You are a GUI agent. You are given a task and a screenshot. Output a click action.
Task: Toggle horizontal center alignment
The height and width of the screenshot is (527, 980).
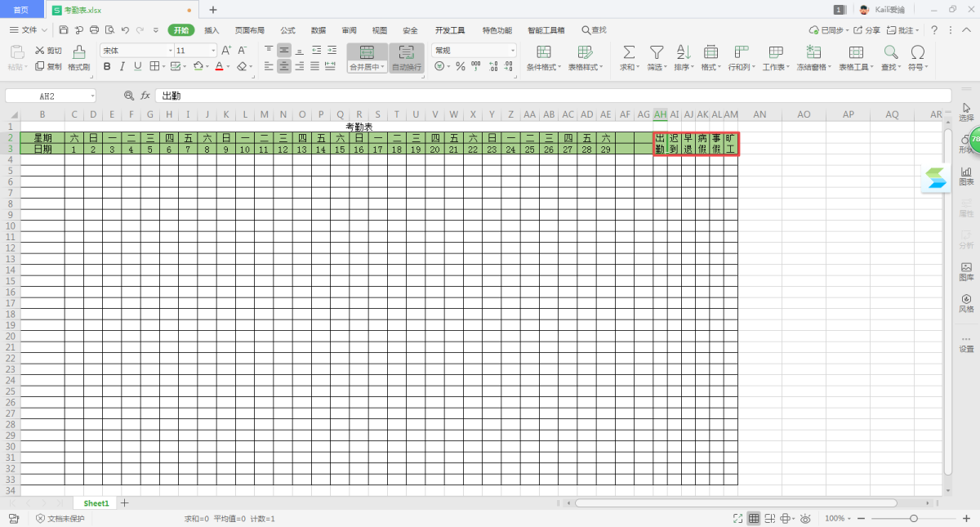point(284,66)
